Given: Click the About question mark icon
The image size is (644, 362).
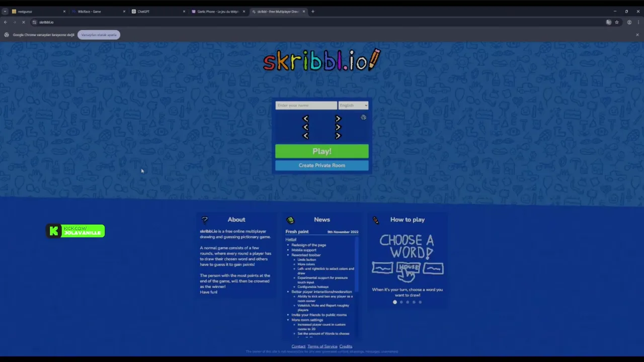Looking at the screenshot, I should pyautogui.click(x=204, y=220).
